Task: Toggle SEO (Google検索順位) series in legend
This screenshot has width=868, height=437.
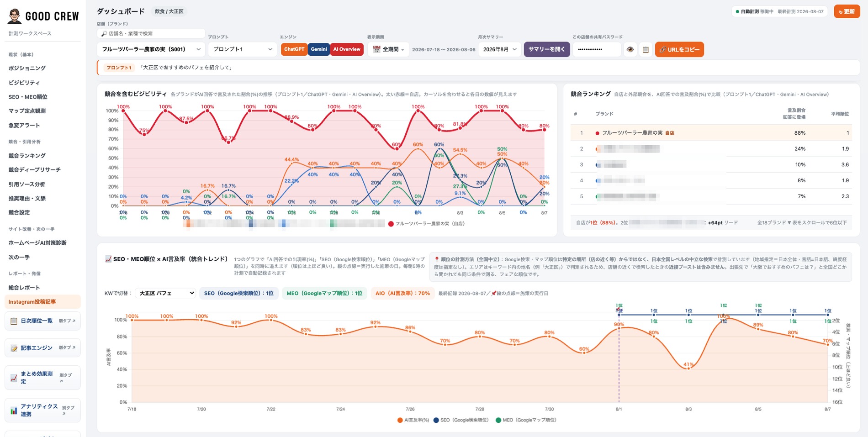Action: [x=461, y=420]
